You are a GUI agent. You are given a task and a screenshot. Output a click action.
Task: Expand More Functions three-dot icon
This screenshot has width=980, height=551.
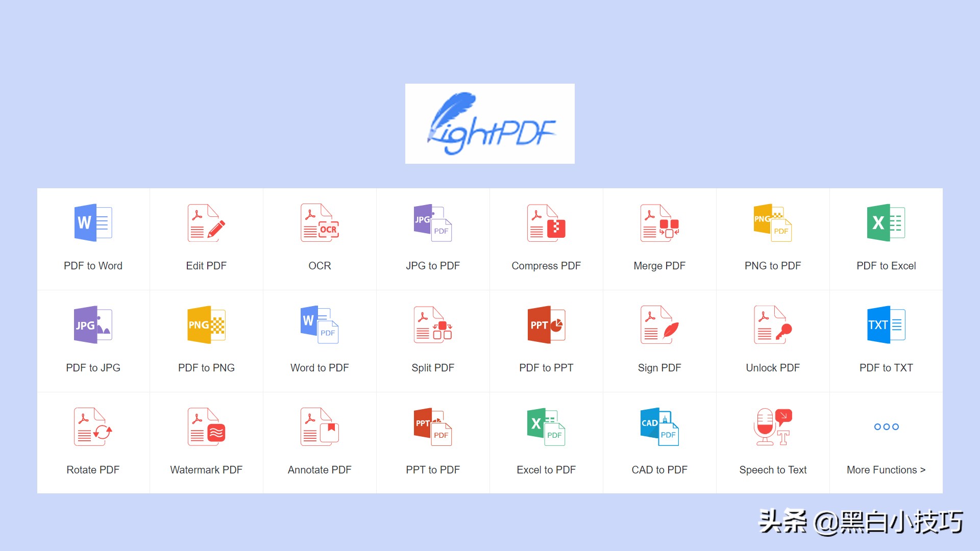(886, 427)
